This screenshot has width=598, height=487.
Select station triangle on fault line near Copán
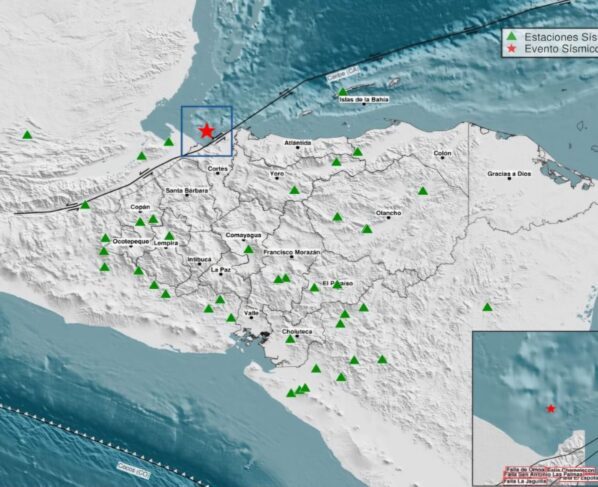(85, 205)
